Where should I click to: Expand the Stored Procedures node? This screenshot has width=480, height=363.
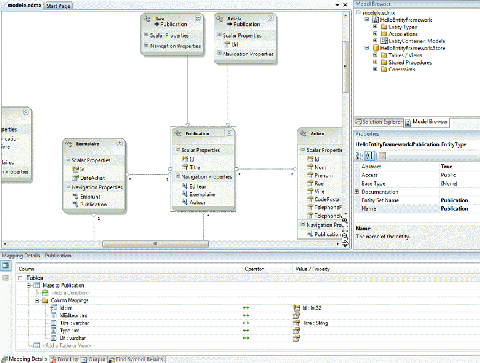click(375, 62)
